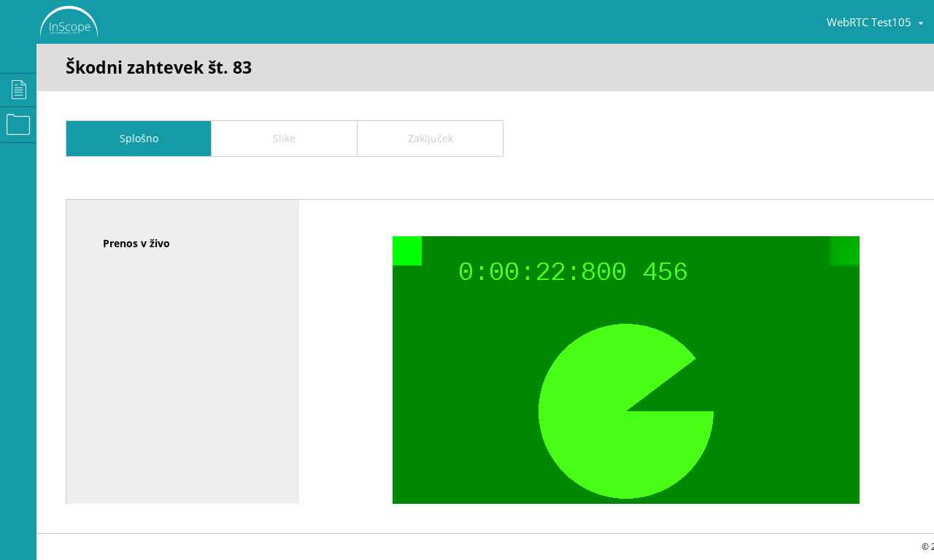This screenshot has height=560, width=934.
Task: Select the Splošno tab
Action: (139, 139)
